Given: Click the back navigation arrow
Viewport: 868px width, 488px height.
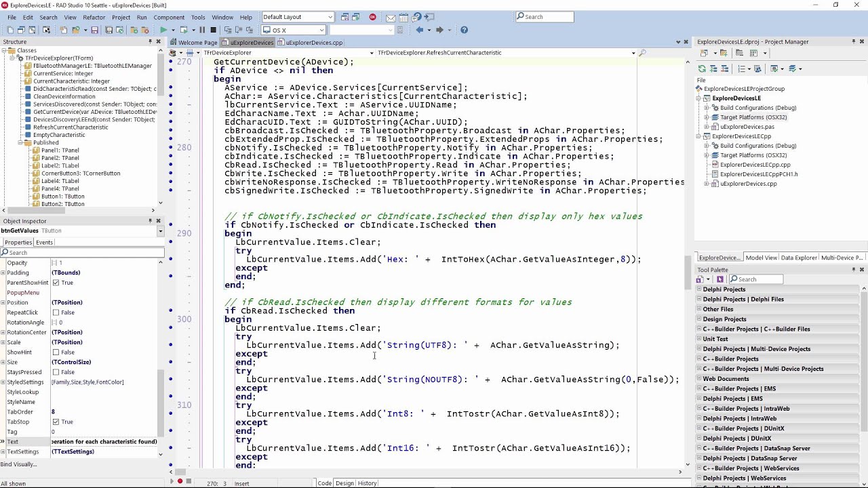Looking at the screenshot, I should pos(420,30).
